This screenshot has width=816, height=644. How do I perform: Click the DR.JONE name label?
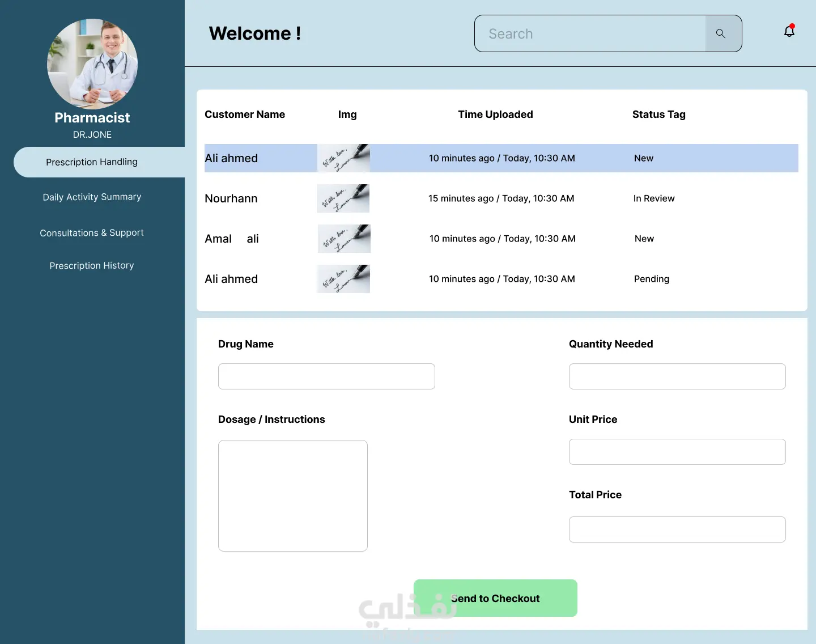tap(92, 134)
